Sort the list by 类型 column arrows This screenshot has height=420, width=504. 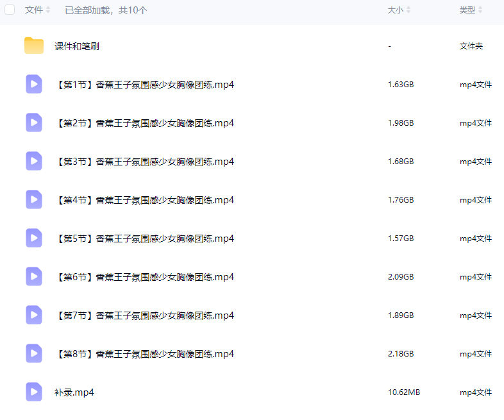coord(480,10)
